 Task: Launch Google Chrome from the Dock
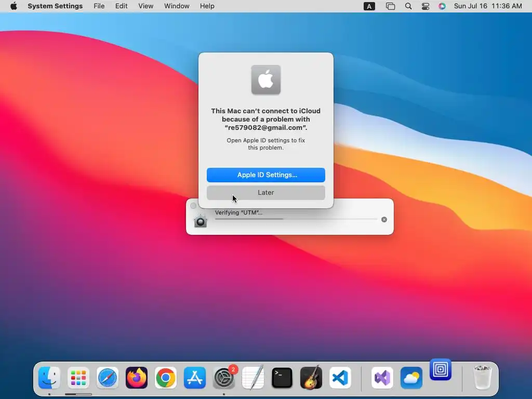pos(166,378)
